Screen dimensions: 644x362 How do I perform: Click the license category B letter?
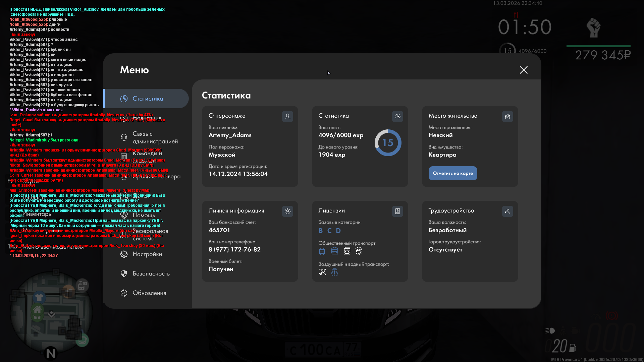tap(321, 231)
